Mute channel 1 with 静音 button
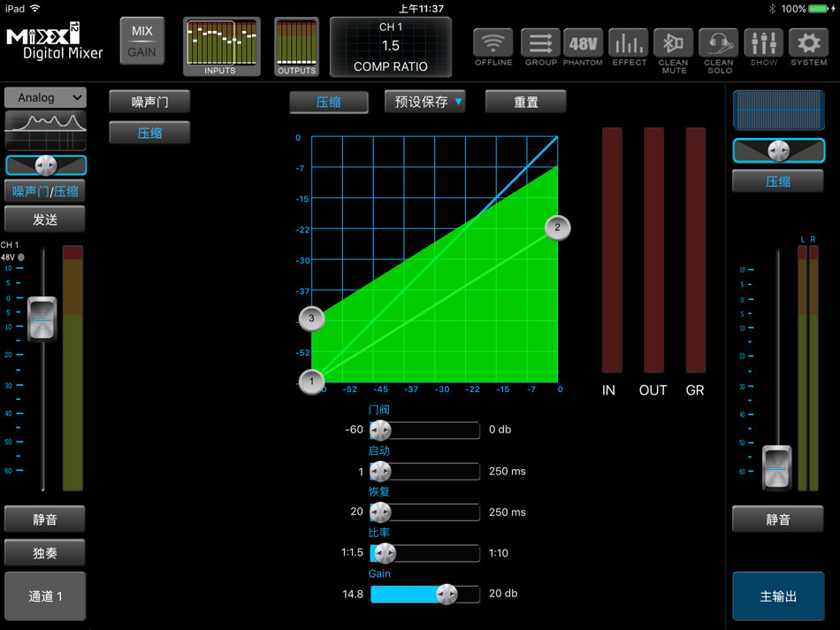 (45, 519)
